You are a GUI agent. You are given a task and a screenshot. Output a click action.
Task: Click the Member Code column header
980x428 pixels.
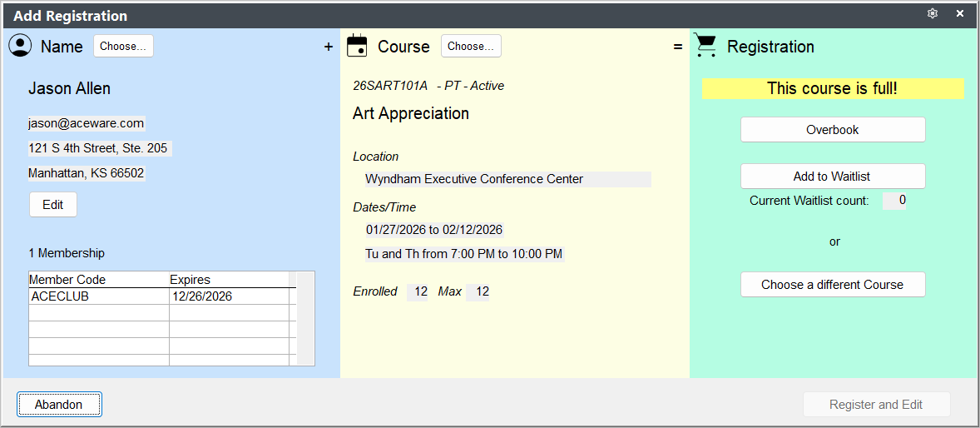[x=99, y=280]
